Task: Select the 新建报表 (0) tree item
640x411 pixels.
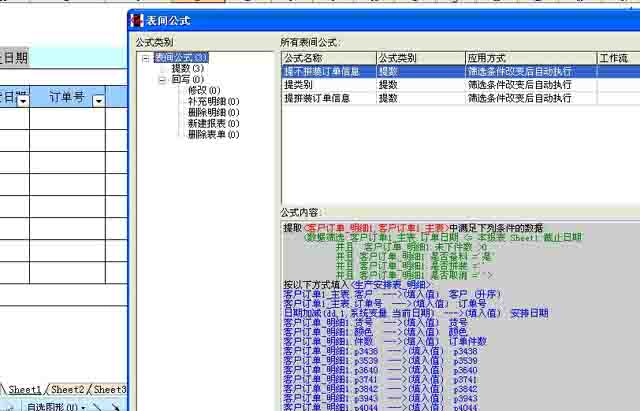Action: (x=213, y=124)
